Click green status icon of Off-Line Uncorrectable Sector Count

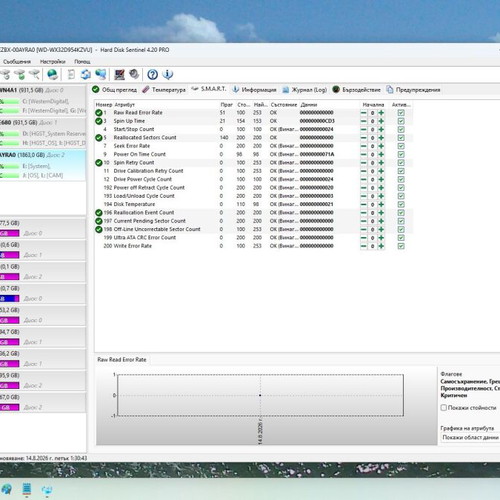point(99,229)
